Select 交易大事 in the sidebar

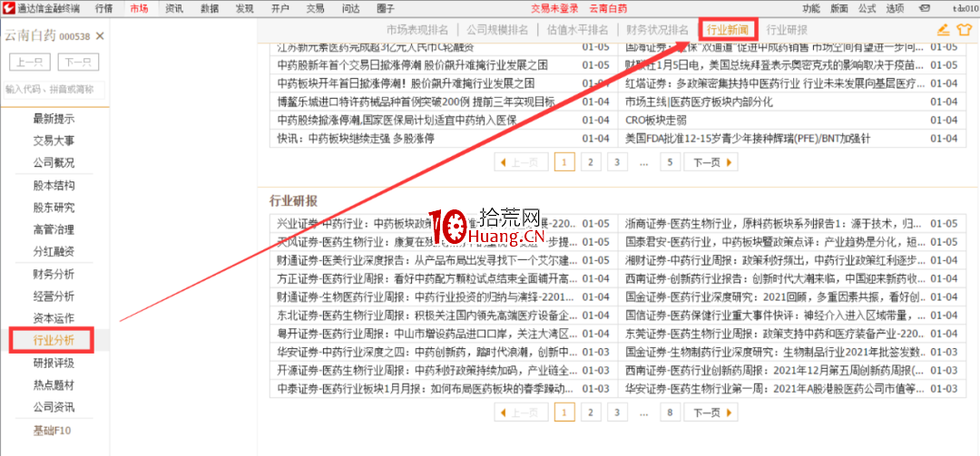(x=54, y=141)
